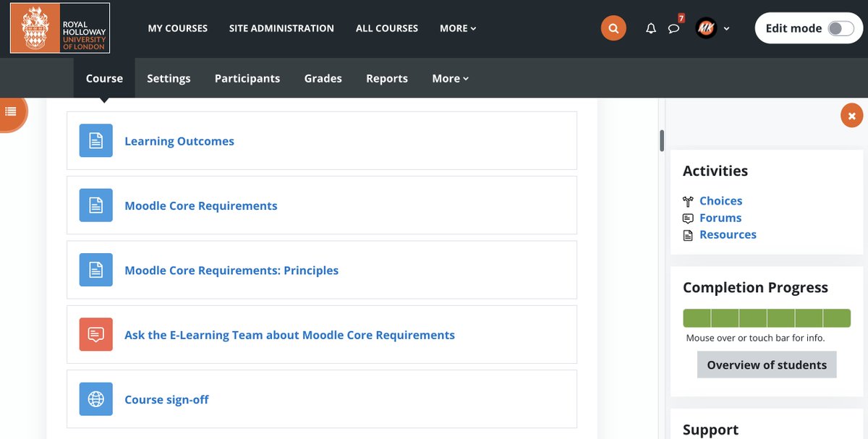The width and height of the screenshot is (868, 439).
Task: Open the More menu in the top navigation
Action: click(457, 28)
